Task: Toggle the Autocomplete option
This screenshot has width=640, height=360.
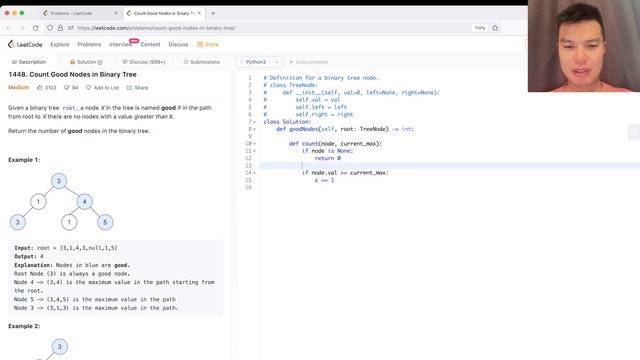Action: tap(309, 62)
